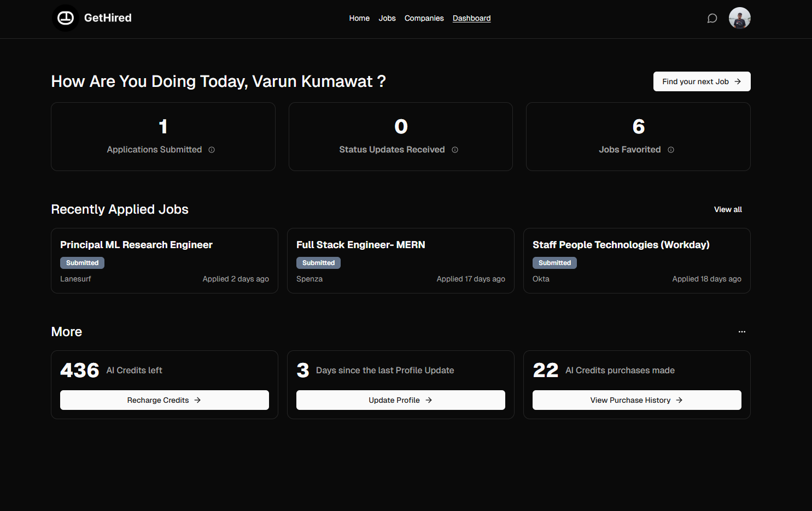Image resolution: width=812 pixels, height=511 pixels.
Task: Open the Home navigation item
Action: [359, 18]
